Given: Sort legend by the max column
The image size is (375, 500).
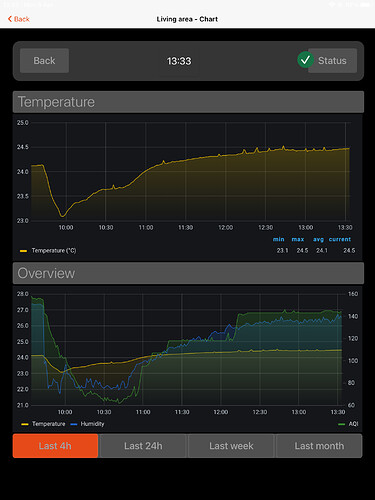Looking at the screenshot, I should (298, 239).
